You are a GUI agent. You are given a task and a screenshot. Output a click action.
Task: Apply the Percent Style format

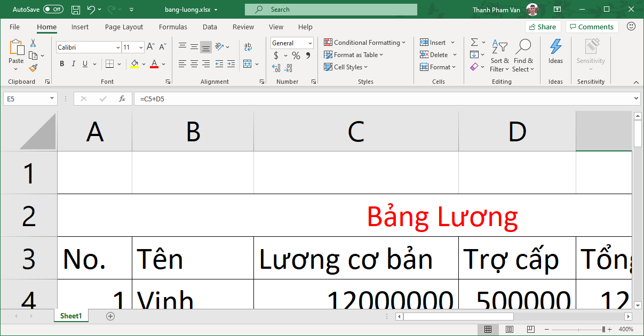(296, 55)
